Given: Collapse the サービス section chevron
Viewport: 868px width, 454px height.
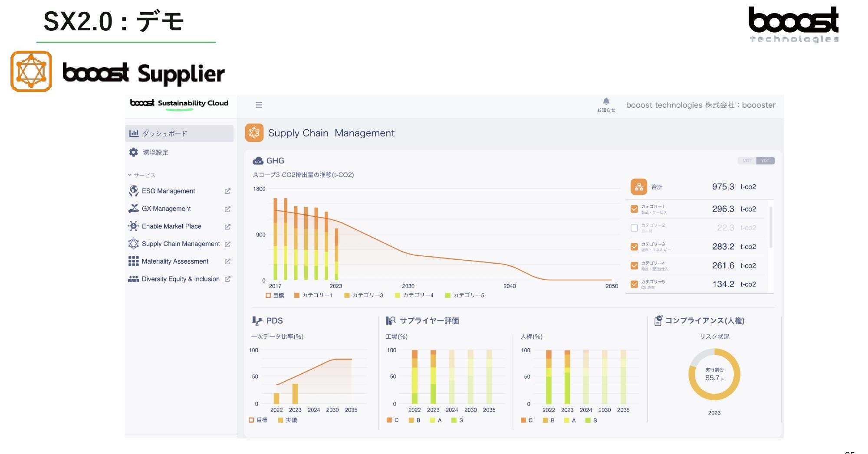Looking at the screenshot, I should [130, 175].
